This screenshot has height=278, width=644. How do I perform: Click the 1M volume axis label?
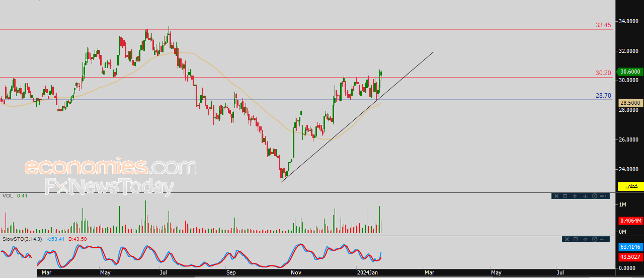623,204
